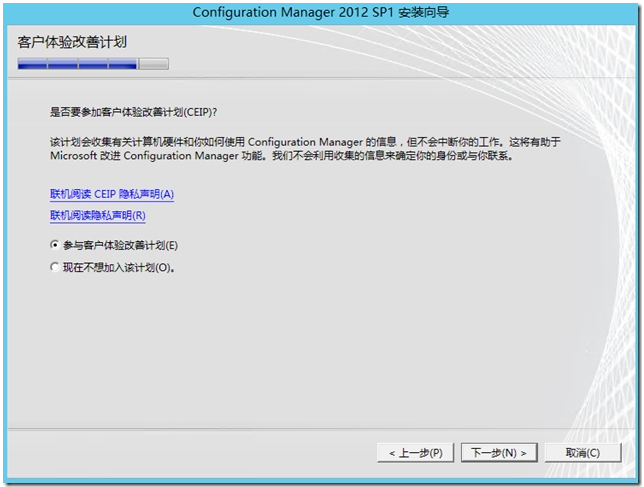The image size is (644, 487).
Task: Proceed with the "下一步(N)" button
Action: (500, 453)
